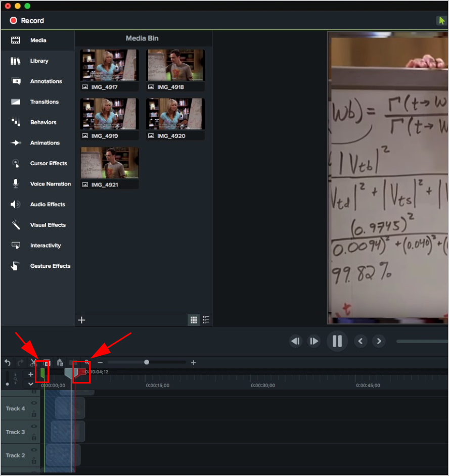Click the track height slider knob

click(x=7, y=384)
